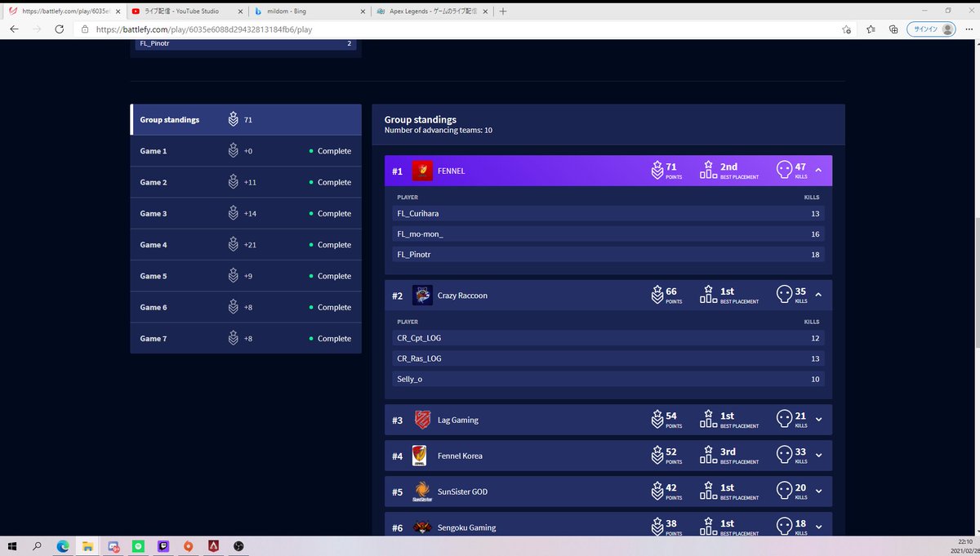980x556 pixels.
Task: Open Origin launcher from taskbar
Action: pos(188,546)
